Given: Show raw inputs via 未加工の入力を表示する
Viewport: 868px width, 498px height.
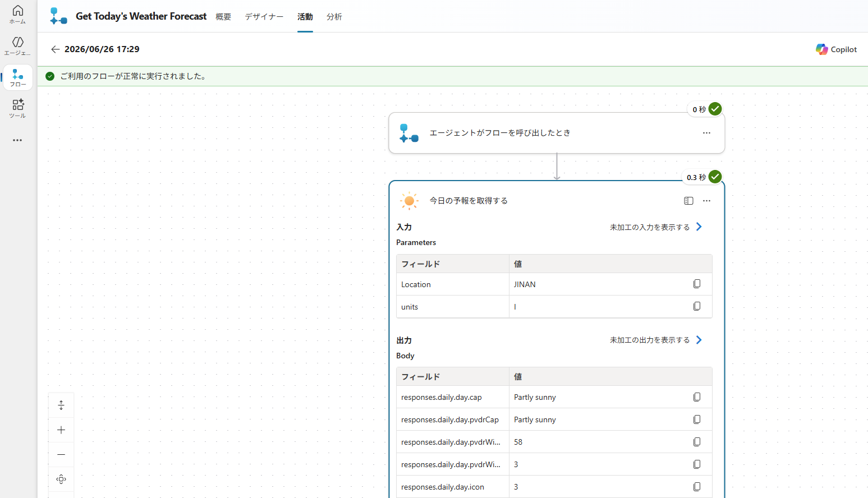Looking at the screenshot, I should [x=650, y=227].
